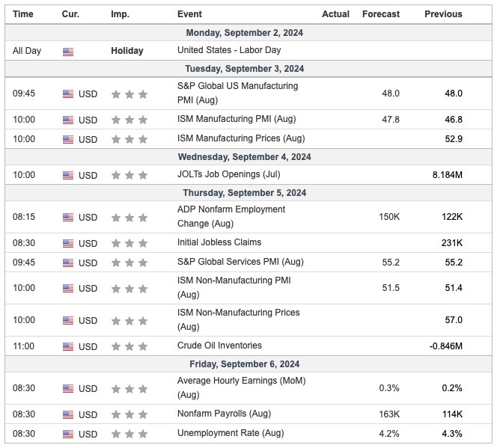Click previous value 4.3%
This screenshot has height=448, width=497.
pos(452,434)
